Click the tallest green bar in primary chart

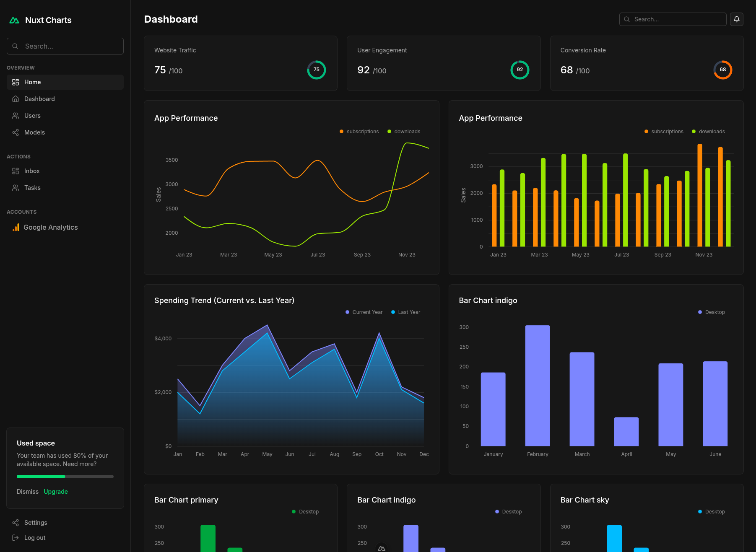(208, 539)
